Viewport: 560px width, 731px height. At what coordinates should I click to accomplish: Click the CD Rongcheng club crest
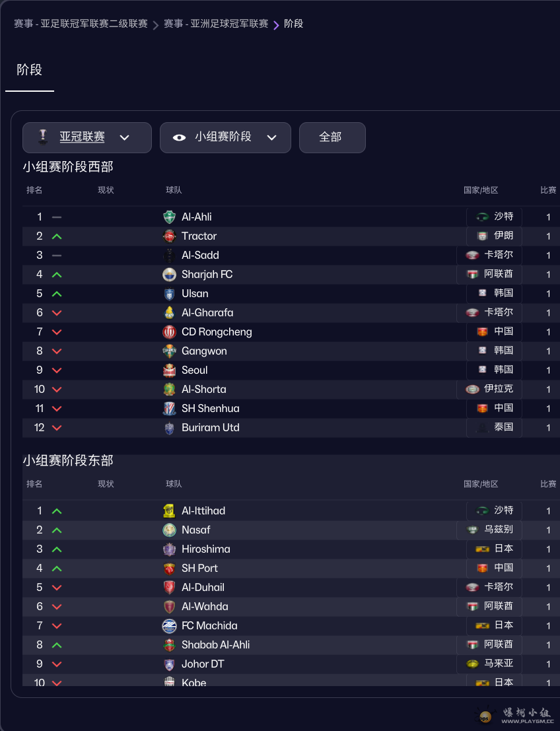(x=170, y=331)
